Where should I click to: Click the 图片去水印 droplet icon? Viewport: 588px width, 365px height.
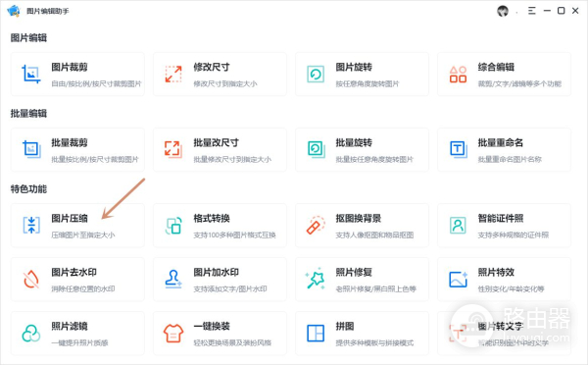coord(31,279)
